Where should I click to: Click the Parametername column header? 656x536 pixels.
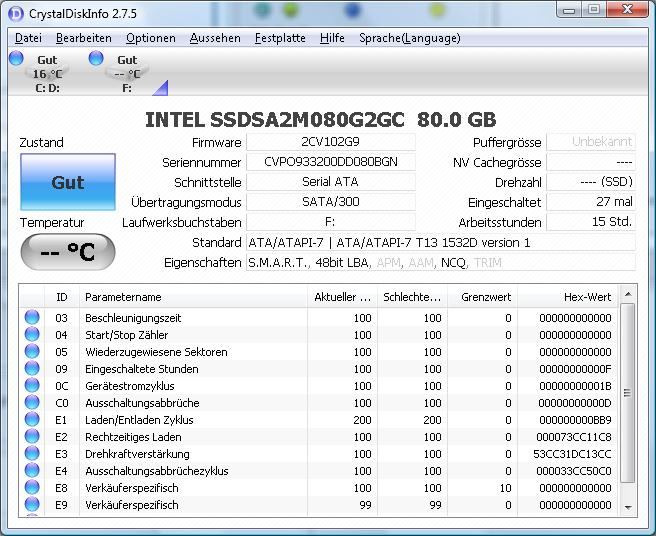point(193,297)
